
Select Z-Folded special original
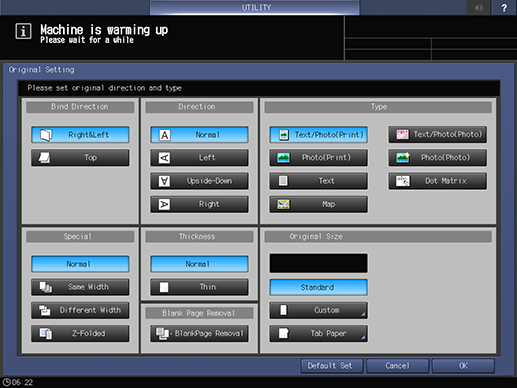(x=80, y=333)
